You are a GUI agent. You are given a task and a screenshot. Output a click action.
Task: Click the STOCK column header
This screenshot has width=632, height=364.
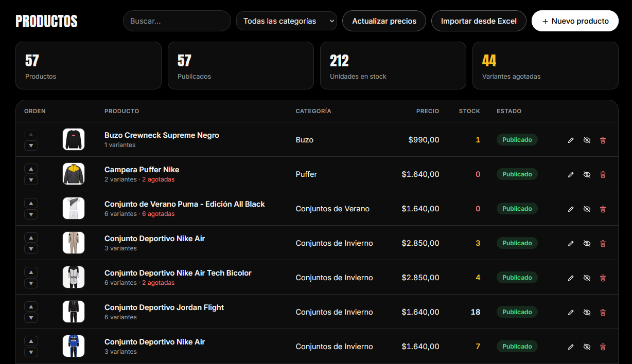click(x=469, y=111)
